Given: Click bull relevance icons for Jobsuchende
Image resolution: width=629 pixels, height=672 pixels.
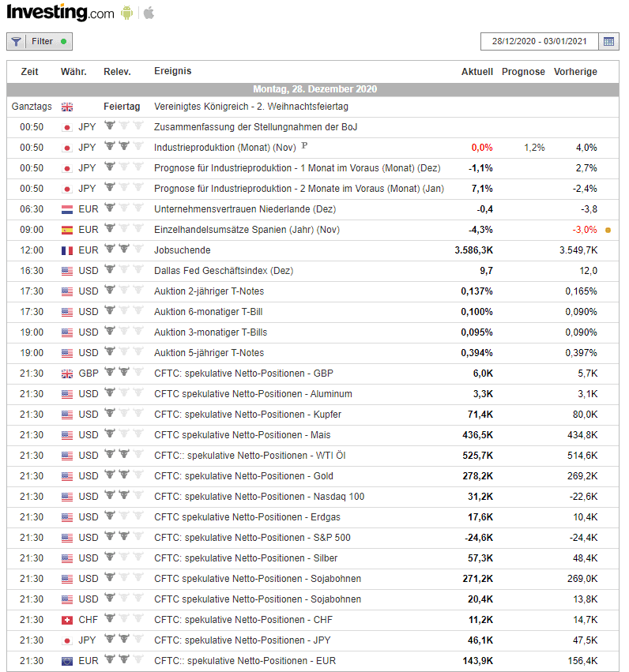Looking at the screenshot, I should 124,249.
